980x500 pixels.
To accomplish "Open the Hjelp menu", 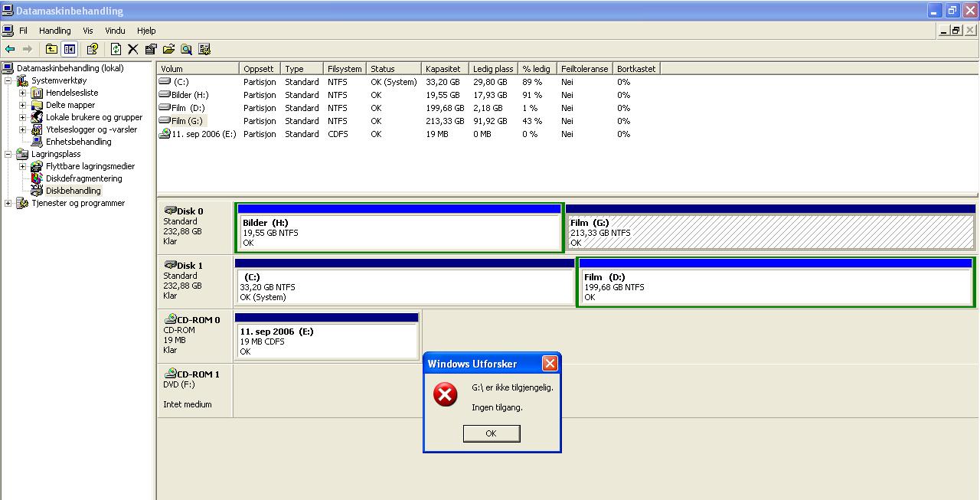I will coord(146,31).
